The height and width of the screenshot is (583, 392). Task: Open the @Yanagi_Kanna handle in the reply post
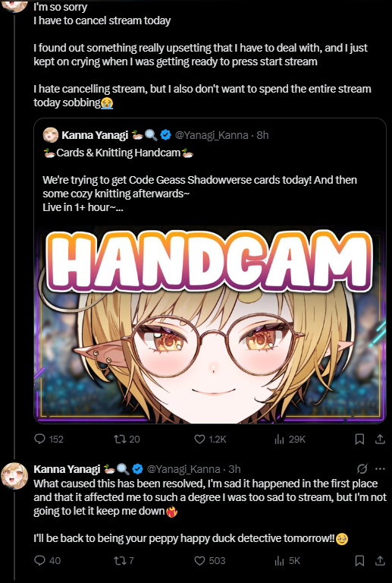point(183,469)
